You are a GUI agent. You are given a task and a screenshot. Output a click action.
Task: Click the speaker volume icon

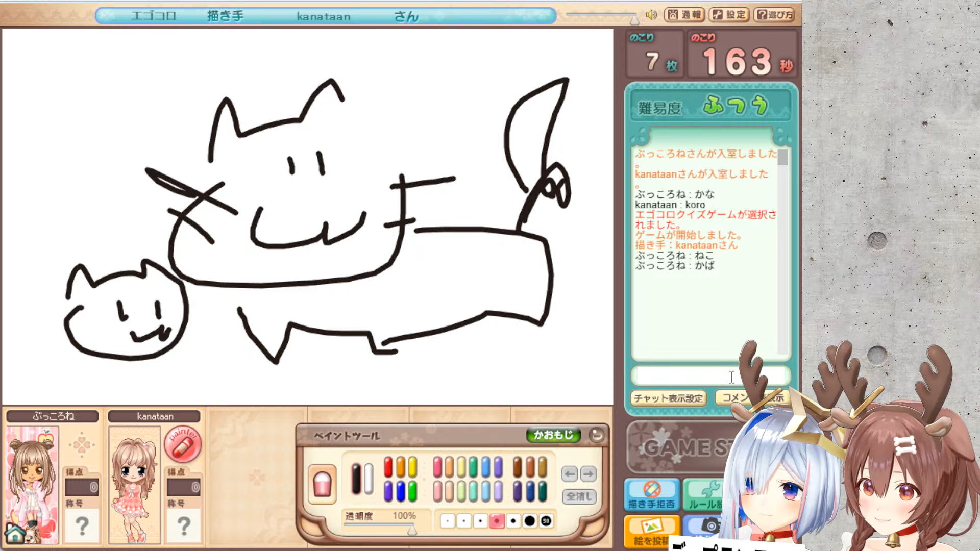tap(651, 15)
